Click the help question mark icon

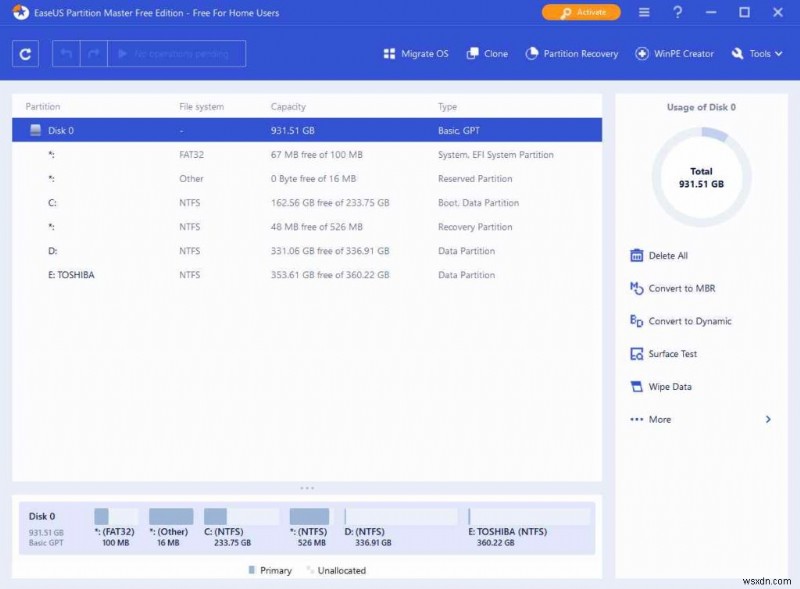[x=678, y=13]
